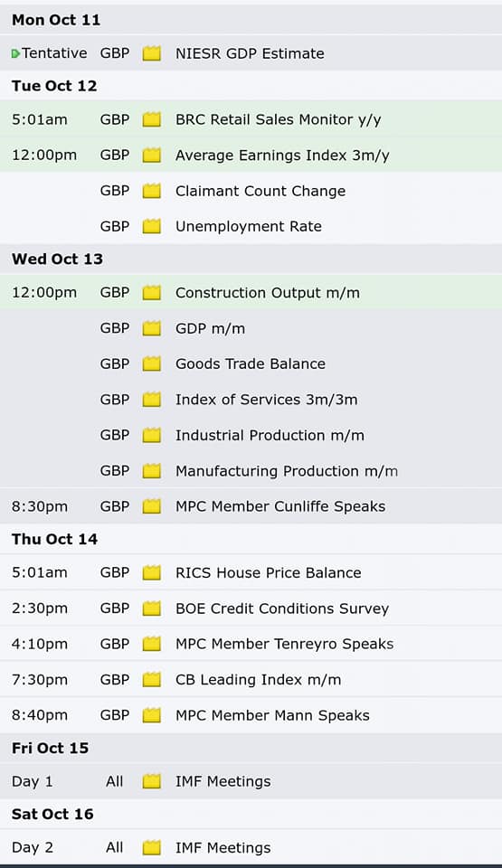Image resolution: width=502 pixels, height=868 pixels.
Task: Click impact icon for MPC Member Cunliffe Speaks
Action: coord(151,506)
